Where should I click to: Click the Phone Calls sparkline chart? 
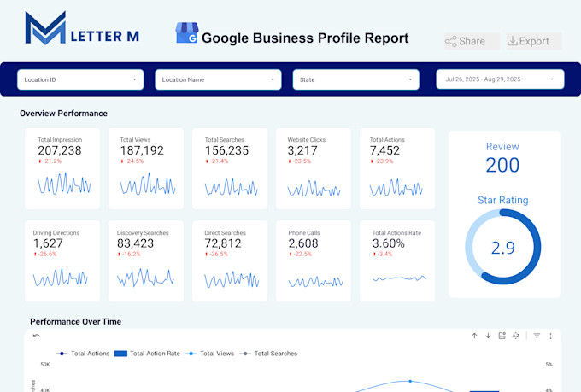click(315, 282)
